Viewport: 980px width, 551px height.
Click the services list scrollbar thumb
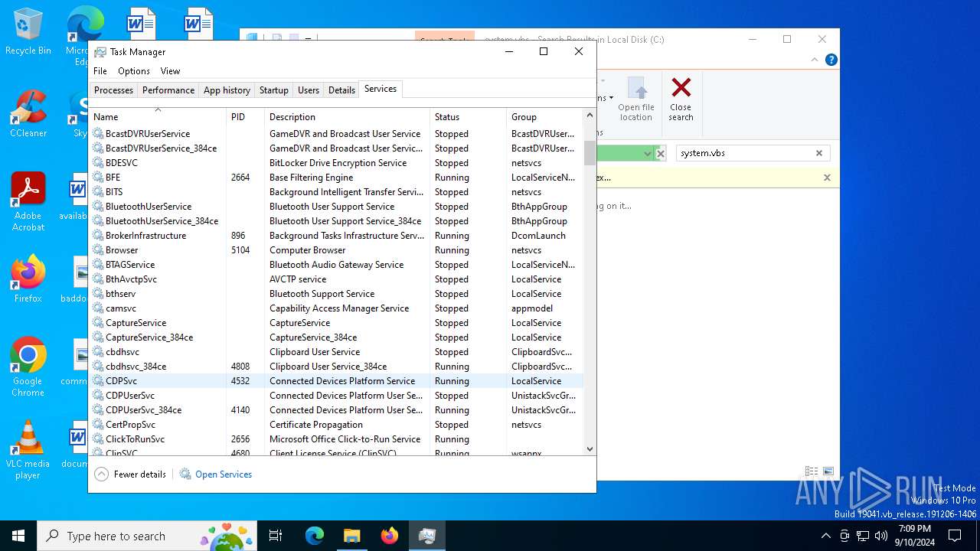pyautogui.click(x=590, y=153)
